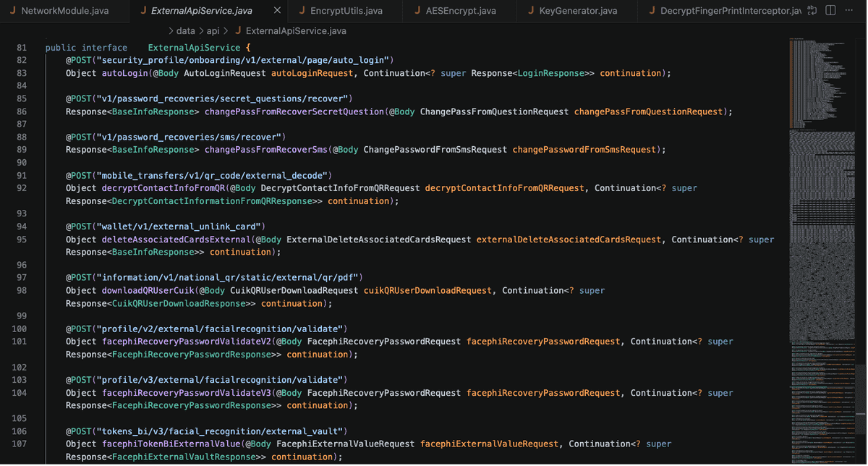Open the KeyGenerator.java tab

coord(572,11)
